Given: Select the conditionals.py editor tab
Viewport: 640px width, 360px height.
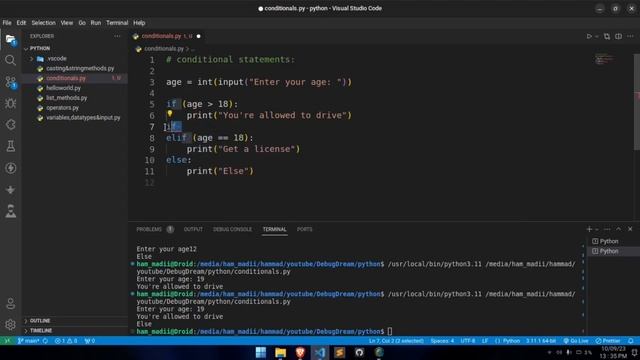Looking at the screenshot, I should click(x=167, y=36).
